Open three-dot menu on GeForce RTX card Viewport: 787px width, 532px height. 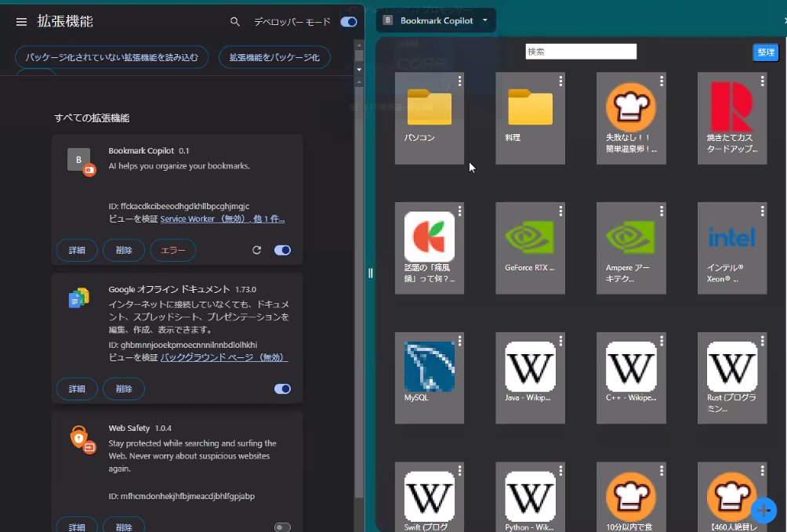560,212
